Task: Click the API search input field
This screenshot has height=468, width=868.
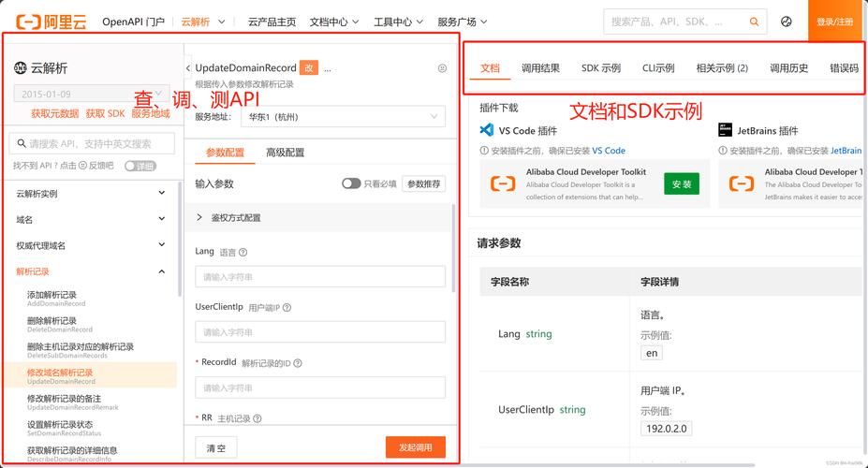Action: tap(92, 143)
